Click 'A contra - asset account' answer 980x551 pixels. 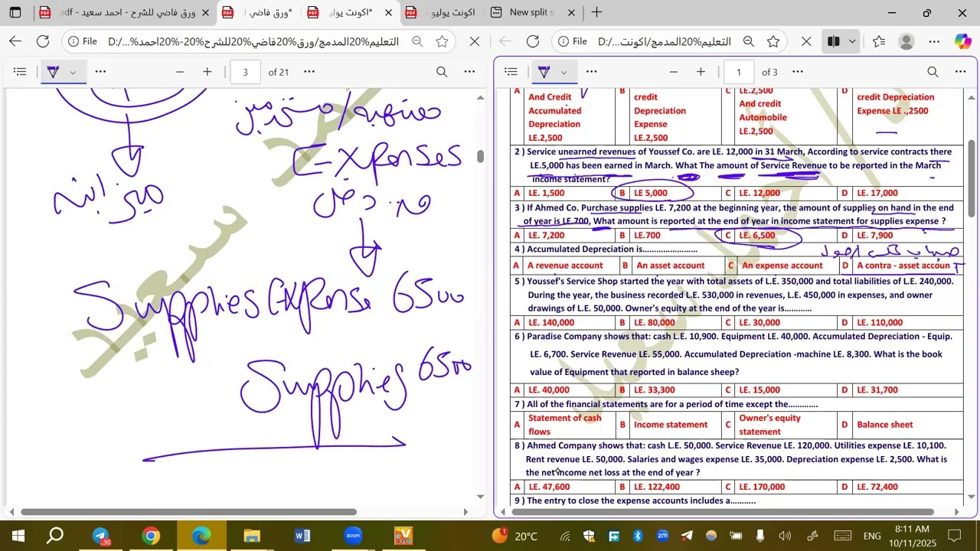pos(903,266)
